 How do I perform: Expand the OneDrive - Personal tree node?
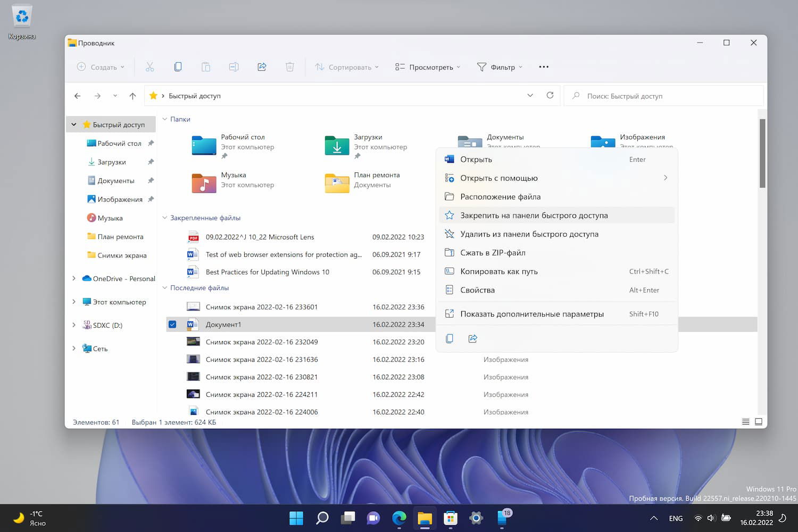pos(74,278)
